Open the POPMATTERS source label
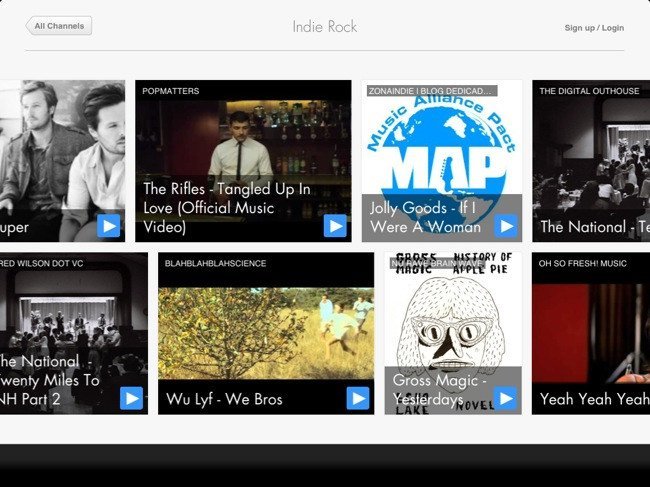Screen dimensions: 650x487 pos(170,91)
